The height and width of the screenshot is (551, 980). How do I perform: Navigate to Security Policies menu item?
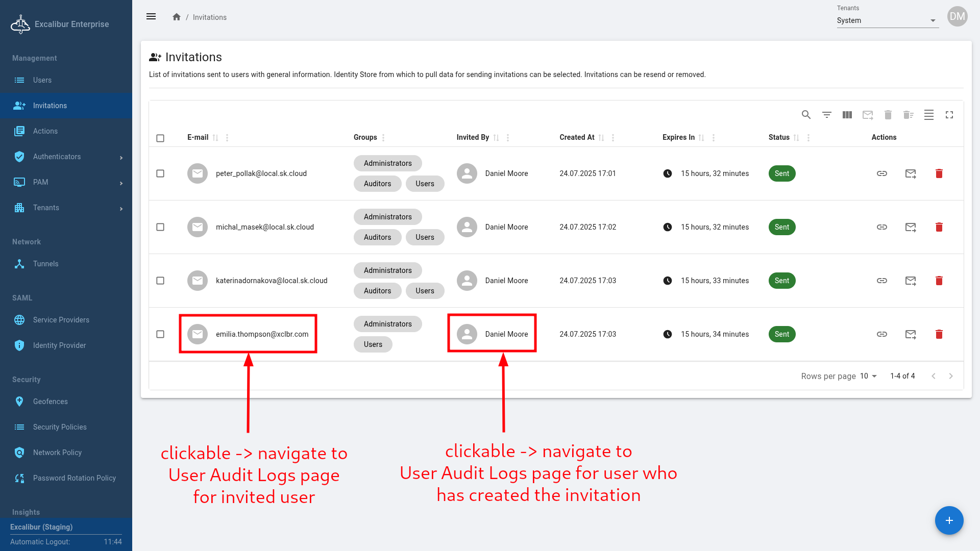point(60,427)
